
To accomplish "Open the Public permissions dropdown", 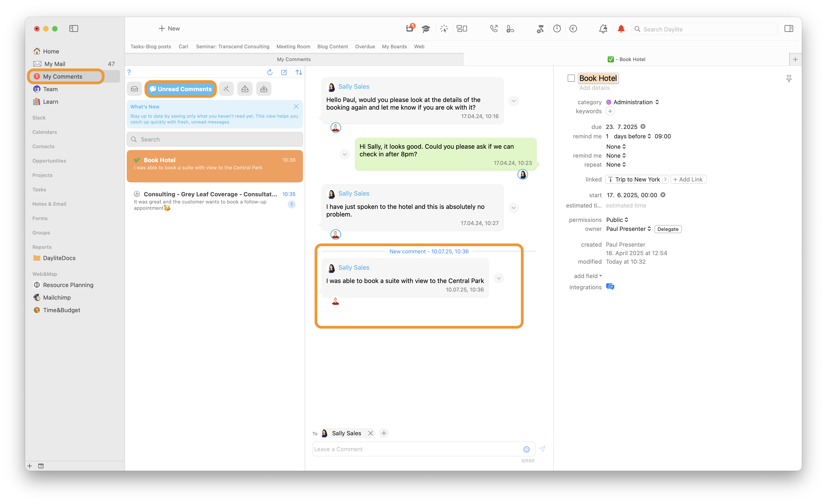I will (x=617, y=220).
